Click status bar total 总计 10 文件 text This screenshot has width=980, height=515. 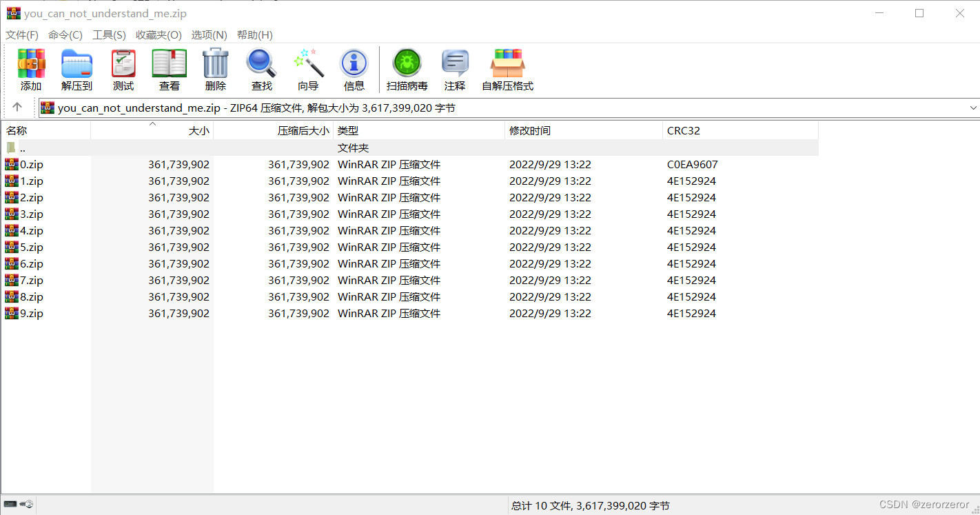tap(590, 505)
